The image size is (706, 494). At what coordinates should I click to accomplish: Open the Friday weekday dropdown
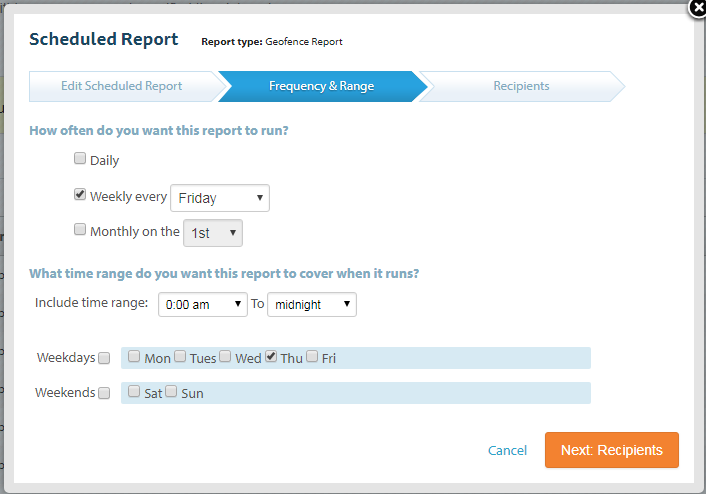coord(220,198)
